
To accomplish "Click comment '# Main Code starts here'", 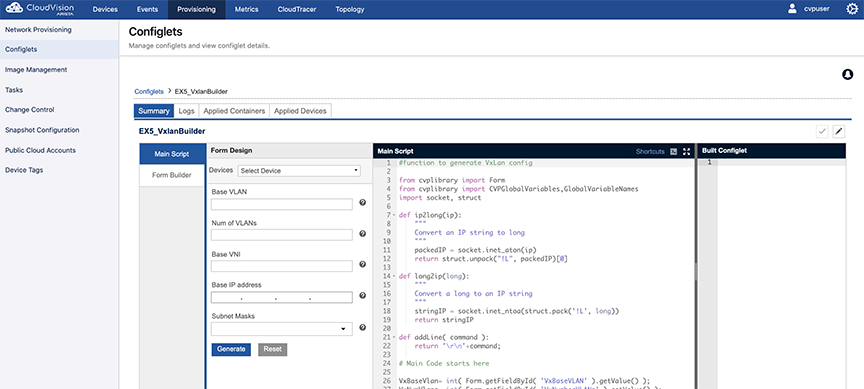I will coord(444,363).
